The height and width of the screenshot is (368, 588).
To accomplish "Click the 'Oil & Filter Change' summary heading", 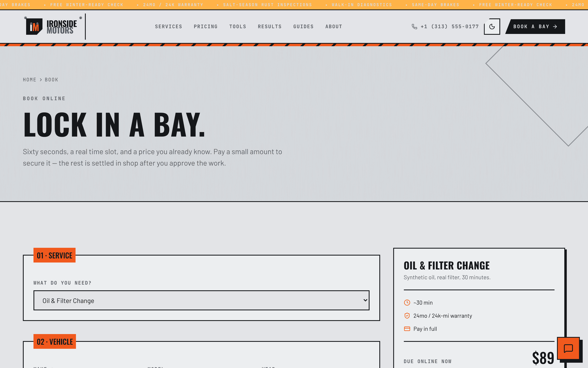I will [447, 266].
